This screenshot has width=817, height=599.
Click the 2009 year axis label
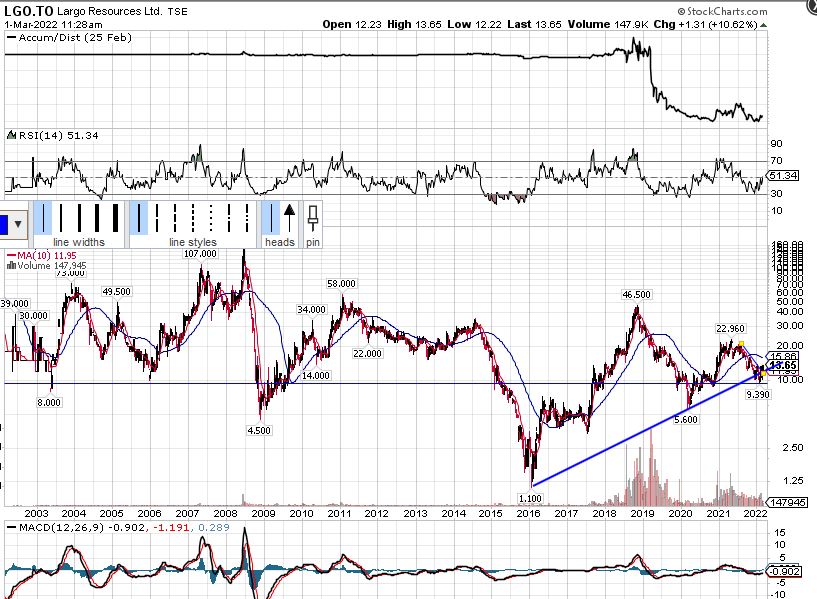(x=263, y=514)
